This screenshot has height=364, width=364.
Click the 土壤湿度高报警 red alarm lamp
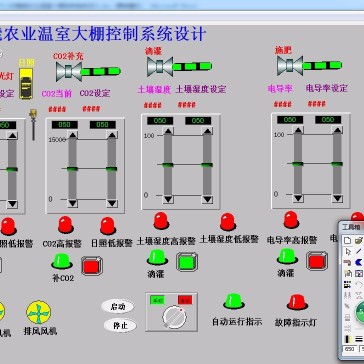point(161,221)
